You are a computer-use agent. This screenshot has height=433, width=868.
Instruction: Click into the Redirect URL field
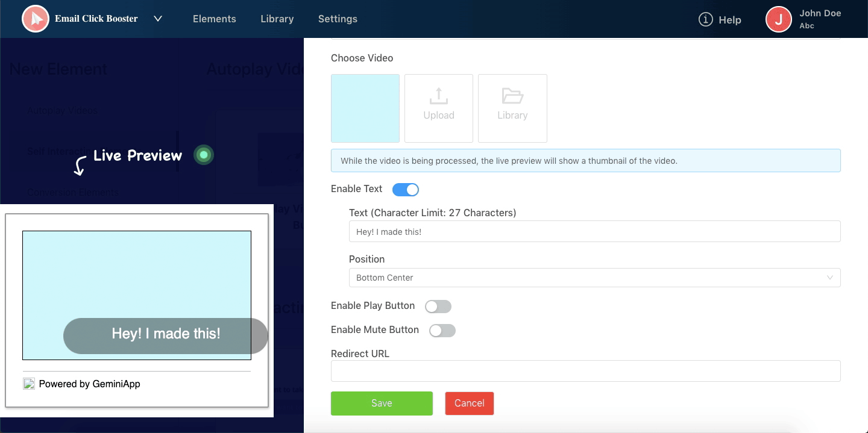[585, 371]
